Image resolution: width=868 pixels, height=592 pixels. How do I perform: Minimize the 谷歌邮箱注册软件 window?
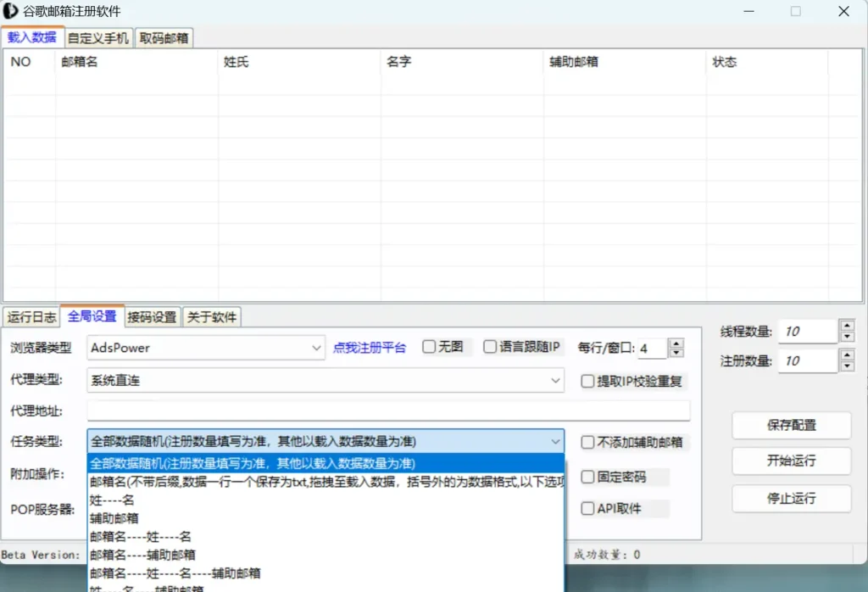pyautogui.click(x=749, y=11)
